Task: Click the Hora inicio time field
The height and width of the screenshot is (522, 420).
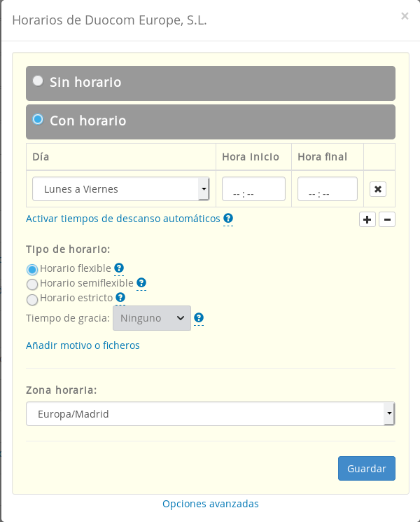Action: pyautogui.click(x=253, y=189)
